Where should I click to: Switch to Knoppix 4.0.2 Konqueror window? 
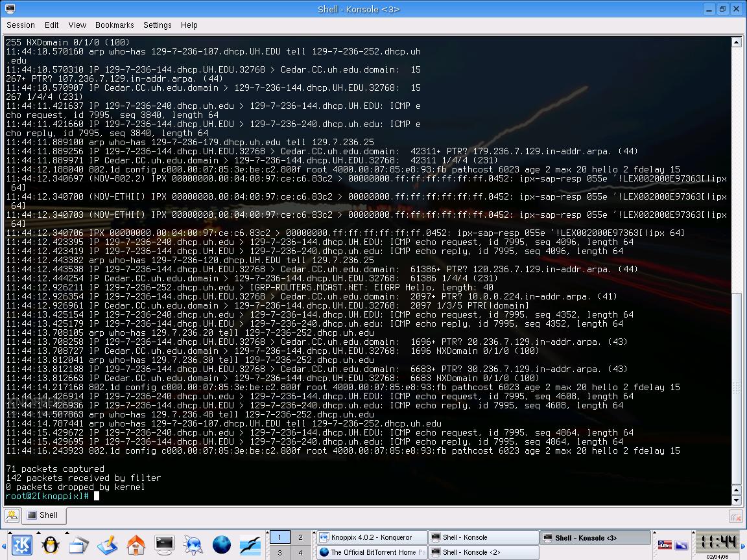pyautogui.click(x=372, y=537)
